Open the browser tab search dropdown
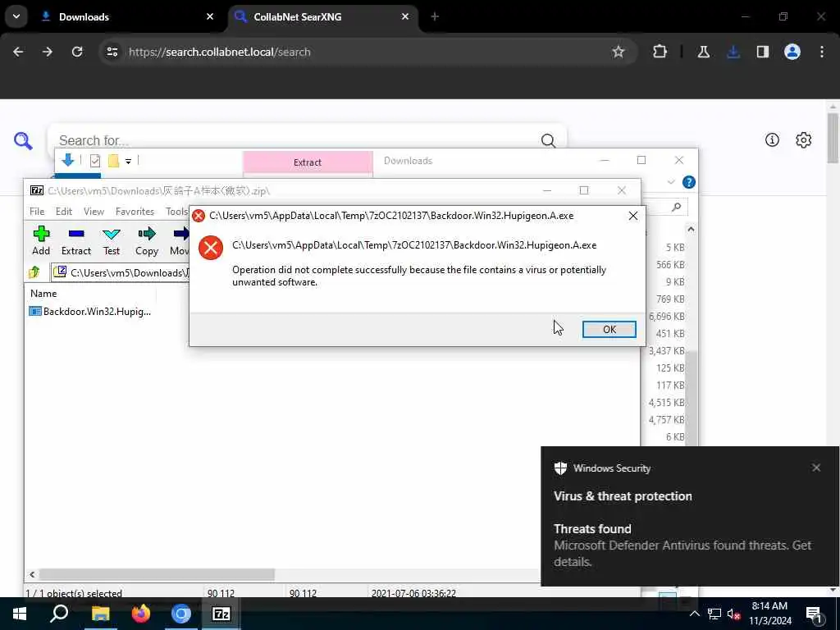This screenshot has width=840, height=630. (16, 16)
